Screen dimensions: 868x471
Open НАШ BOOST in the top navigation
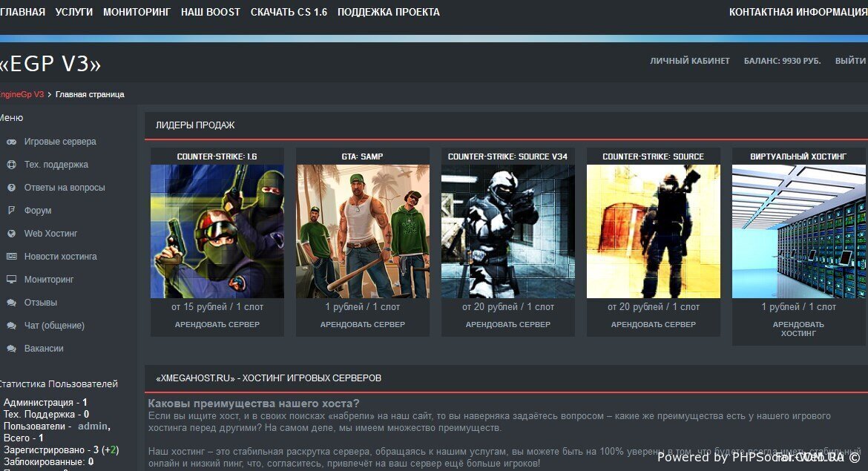point(211,12)
